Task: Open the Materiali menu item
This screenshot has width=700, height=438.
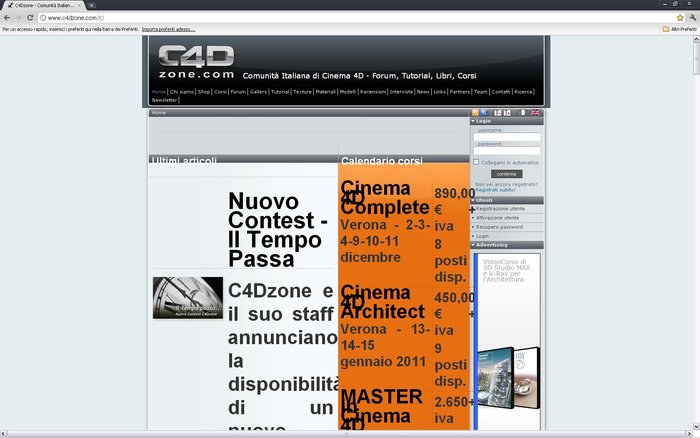Action: [325, 92]
